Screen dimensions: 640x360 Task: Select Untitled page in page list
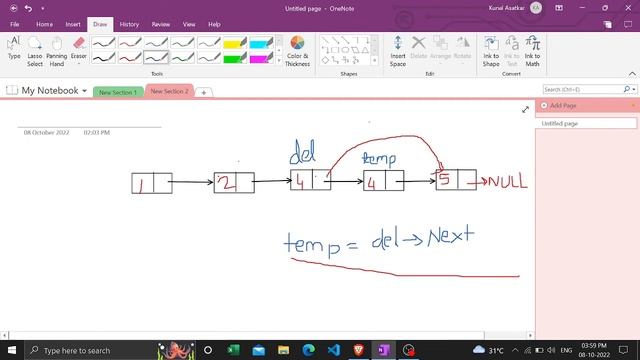586,123
